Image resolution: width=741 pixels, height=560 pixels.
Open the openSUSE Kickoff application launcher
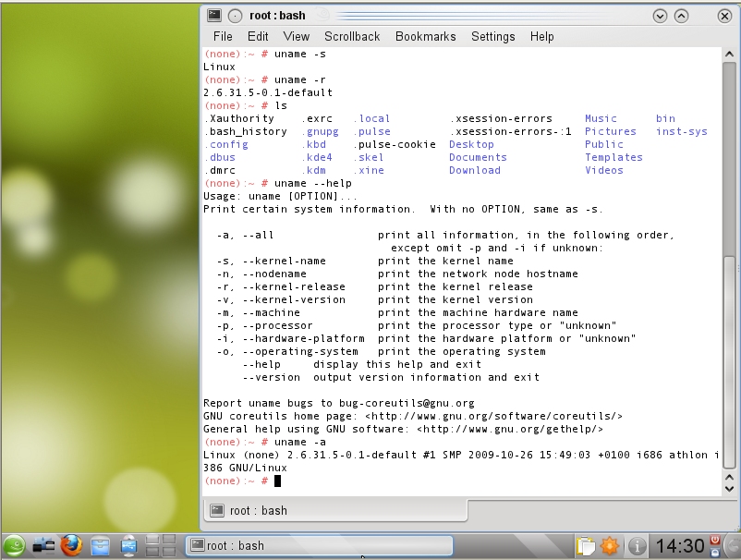point(13,545)
